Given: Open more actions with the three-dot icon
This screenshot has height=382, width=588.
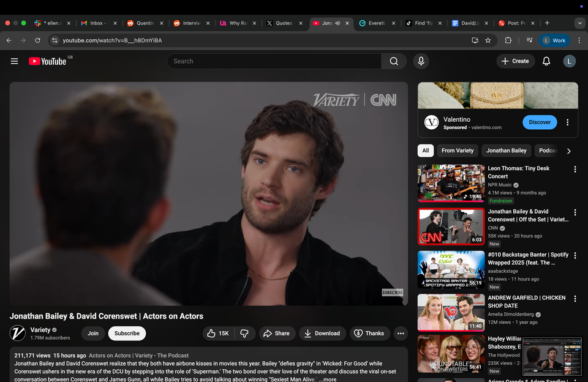Looking at the screenshot, I should click(401, 334).
